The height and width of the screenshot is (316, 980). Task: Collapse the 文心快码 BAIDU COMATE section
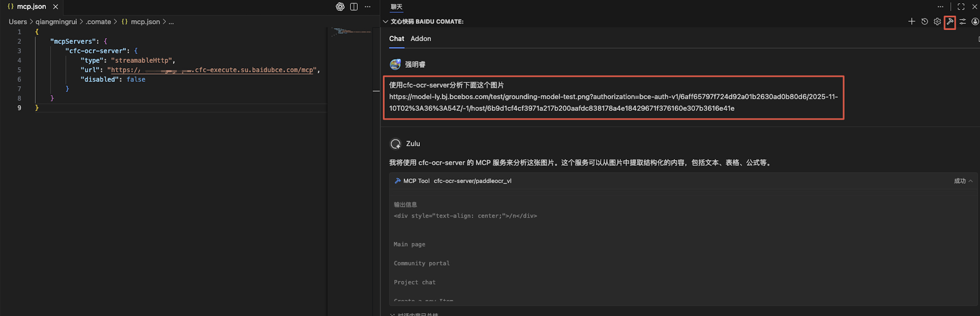tap(385, 22)
